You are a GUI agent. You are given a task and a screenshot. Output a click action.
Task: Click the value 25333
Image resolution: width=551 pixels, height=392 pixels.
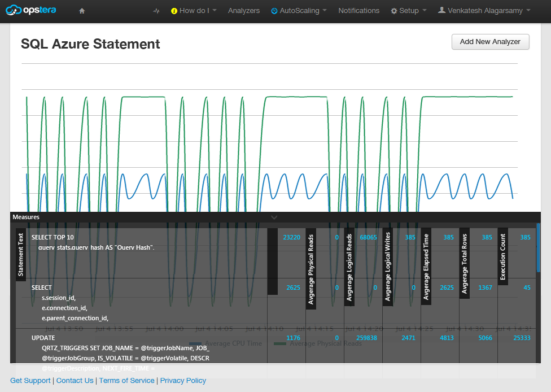tap(522, 338)
